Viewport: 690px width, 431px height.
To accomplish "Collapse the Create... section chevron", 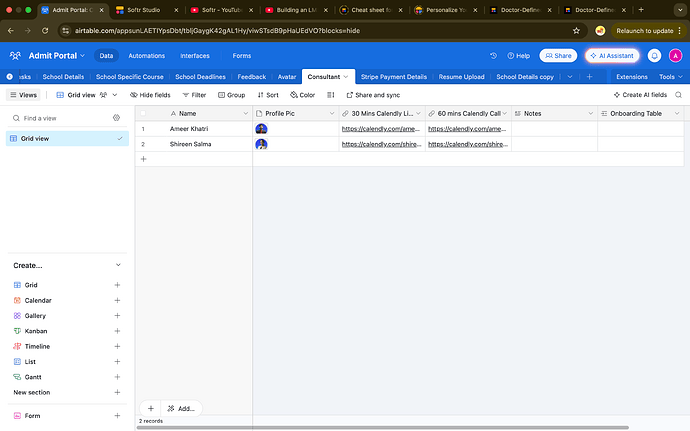I will tap(118, 265).
